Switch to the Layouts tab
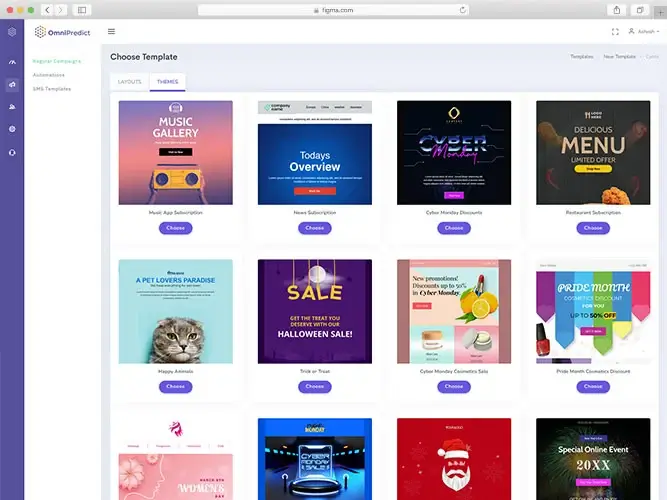Screen dimensions: 667x500 130,82
